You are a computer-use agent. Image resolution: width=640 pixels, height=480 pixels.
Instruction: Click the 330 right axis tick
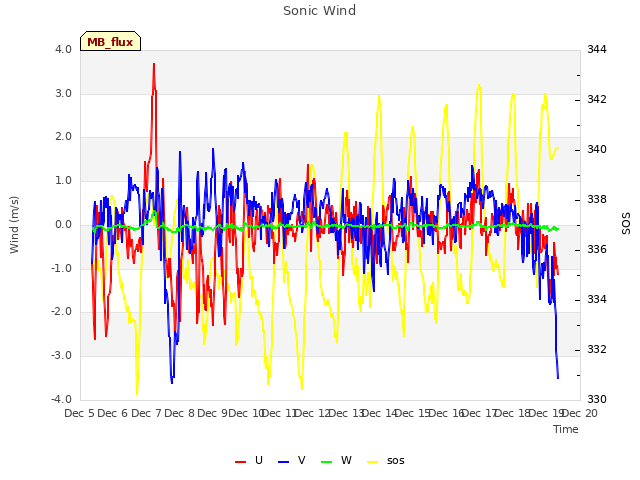click(597, 400)
